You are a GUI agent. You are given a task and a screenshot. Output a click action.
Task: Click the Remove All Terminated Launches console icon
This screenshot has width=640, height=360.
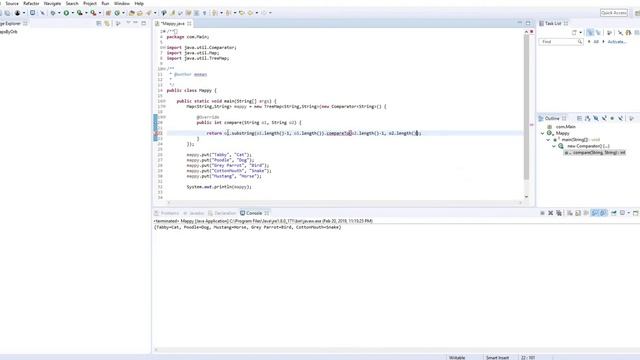point(559,213)
